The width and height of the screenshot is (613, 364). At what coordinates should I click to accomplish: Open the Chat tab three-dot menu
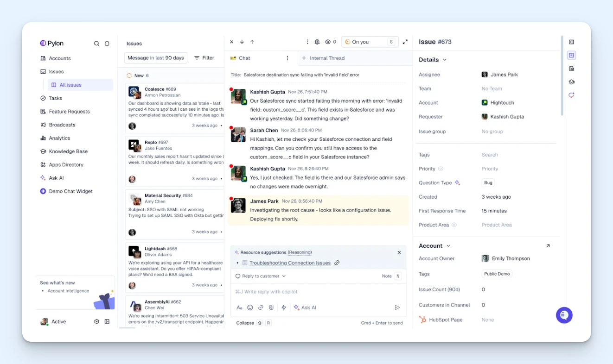(x=287, y=58)
